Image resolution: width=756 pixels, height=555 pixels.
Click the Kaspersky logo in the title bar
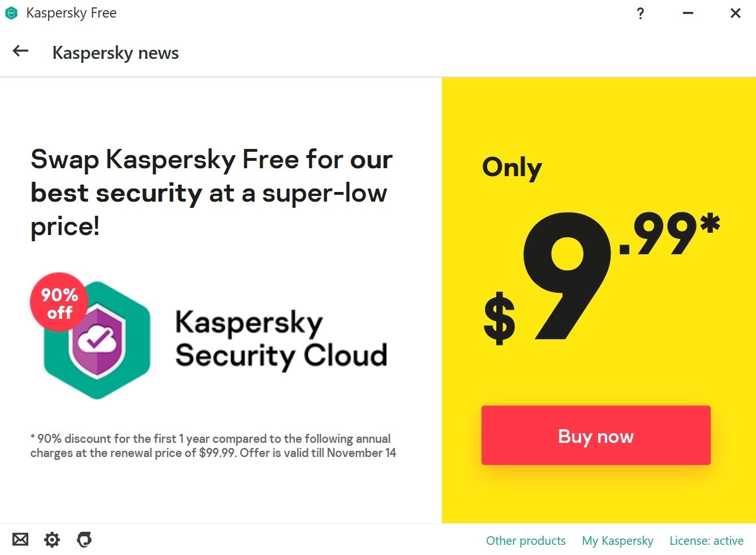coord(11,13)
